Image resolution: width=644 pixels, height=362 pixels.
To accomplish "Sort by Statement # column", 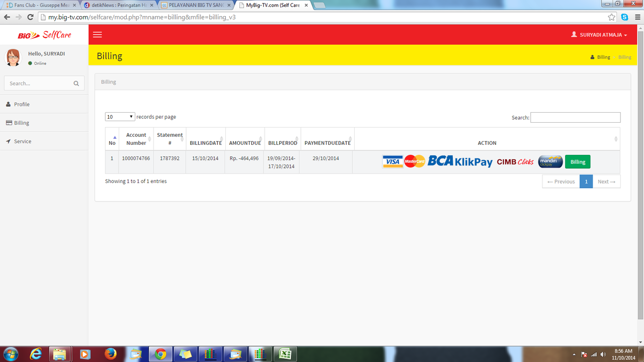I will click(x=170, y=139).
